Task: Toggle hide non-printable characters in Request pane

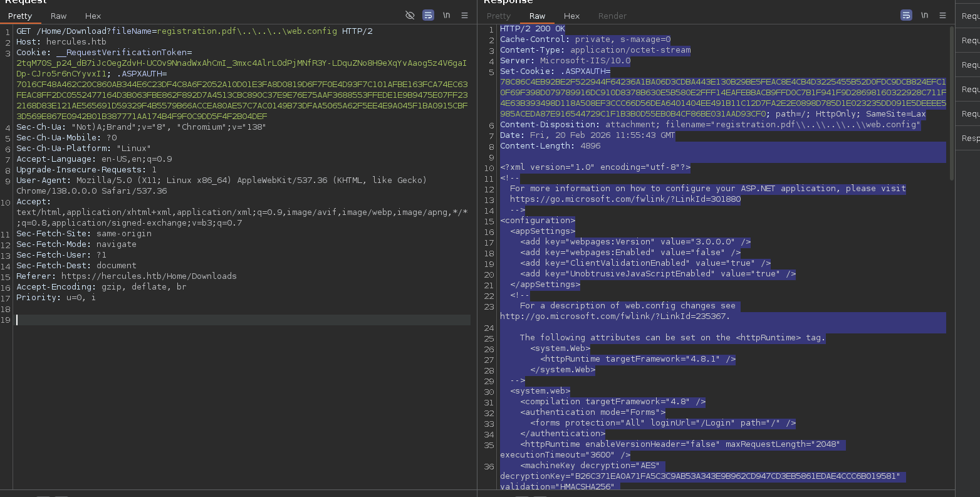Action: coord(410,15)
